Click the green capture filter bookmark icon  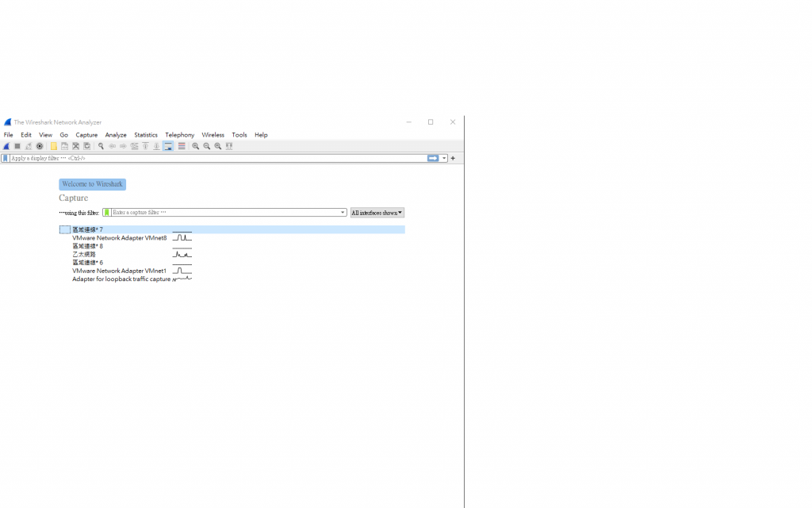pos(107,213)
